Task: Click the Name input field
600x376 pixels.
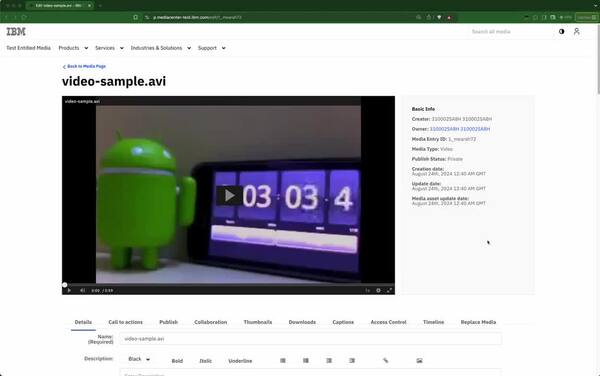Action: [310, 339]
